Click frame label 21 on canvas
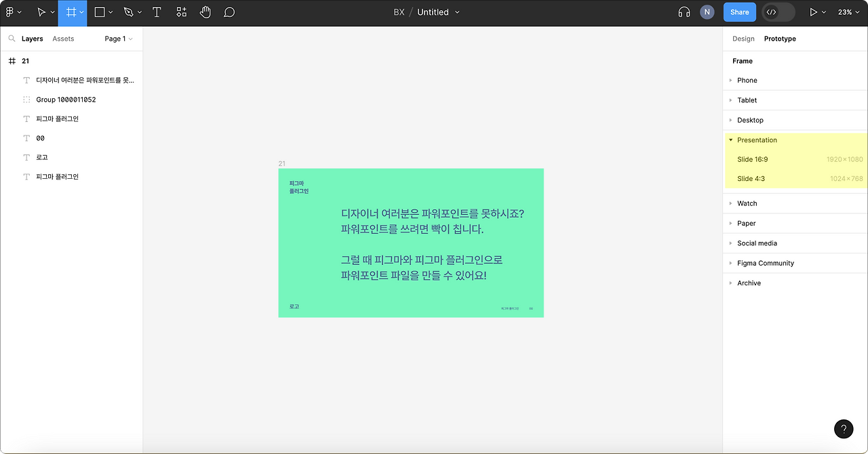Viewport: 868px width, 454px height. [281, 163]
